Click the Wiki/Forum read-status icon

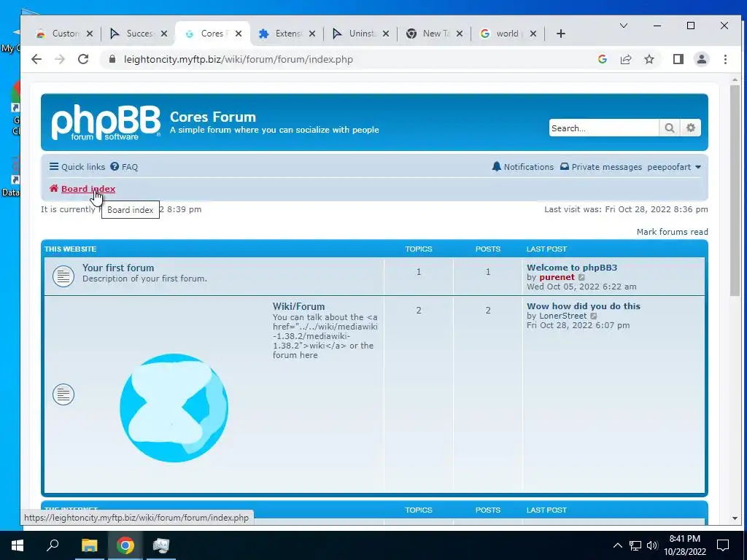[63, 394]
